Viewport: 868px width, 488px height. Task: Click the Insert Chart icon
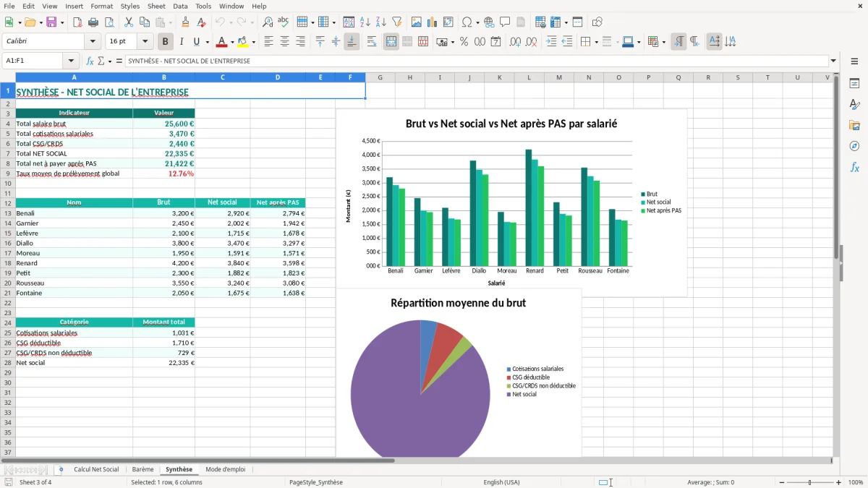coord(433,22)
